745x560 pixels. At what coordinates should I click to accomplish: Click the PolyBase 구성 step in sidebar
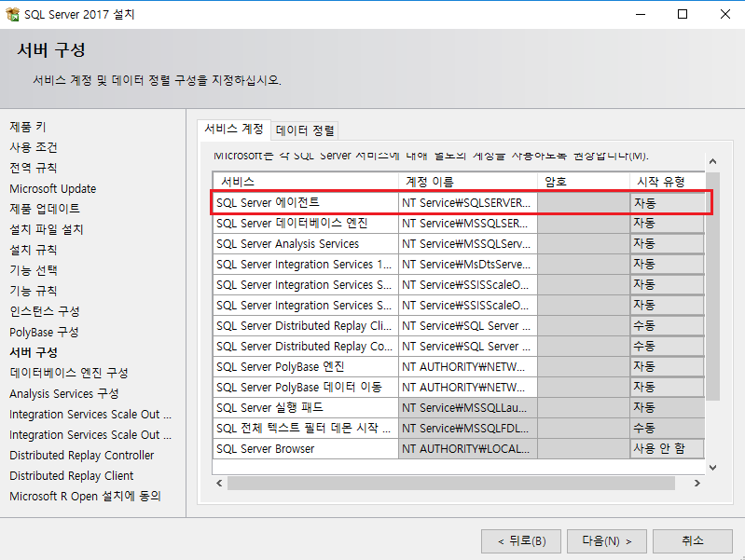(x=44, y=332)
